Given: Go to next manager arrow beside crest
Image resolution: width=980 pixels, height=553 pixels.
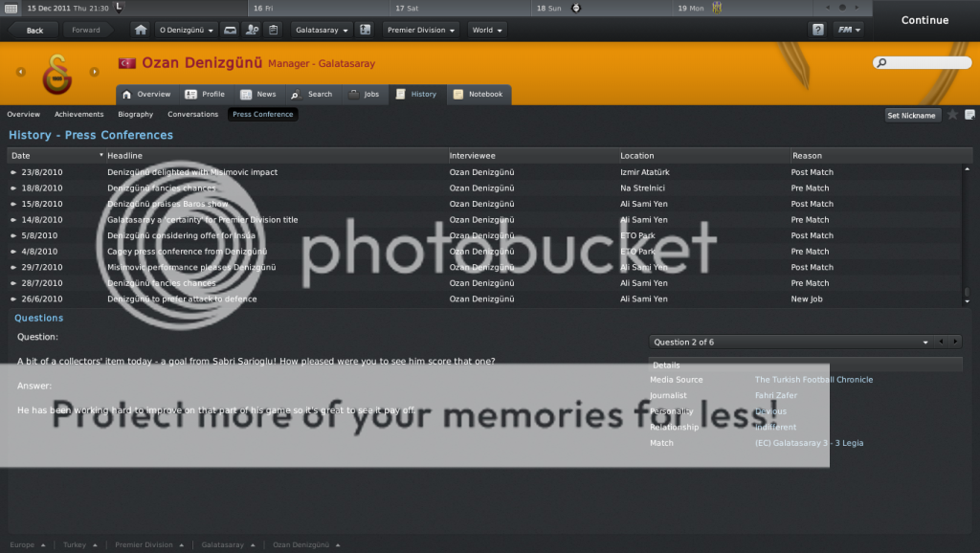Looking at the screenshot, I should click(95, 72).
